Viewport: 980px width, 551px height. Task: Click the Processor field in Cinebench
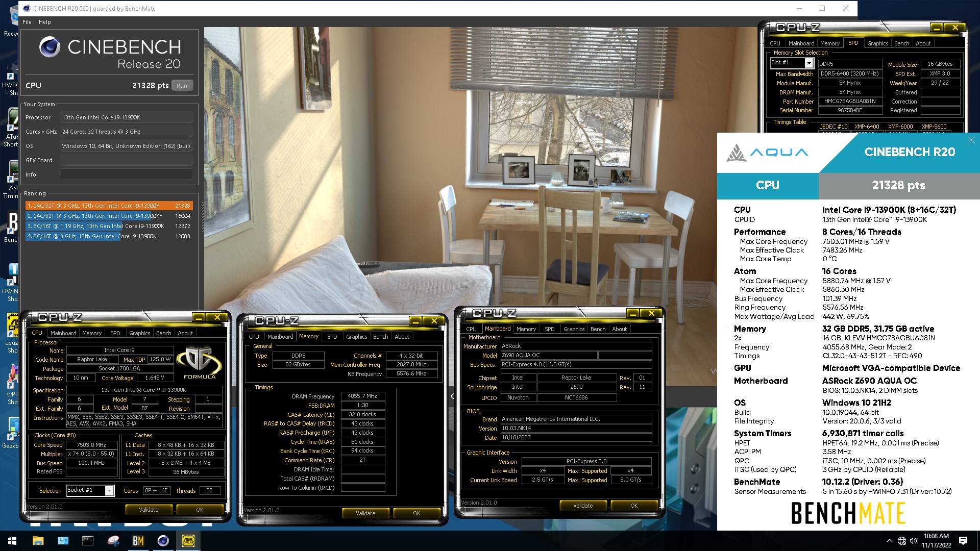click(x=126, y=117)
